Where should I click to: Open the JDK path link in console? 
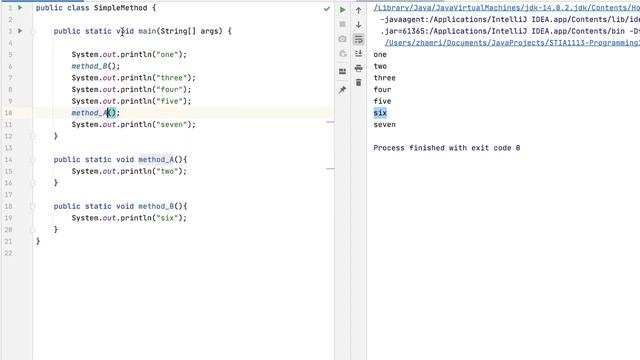tap(506, 8)
